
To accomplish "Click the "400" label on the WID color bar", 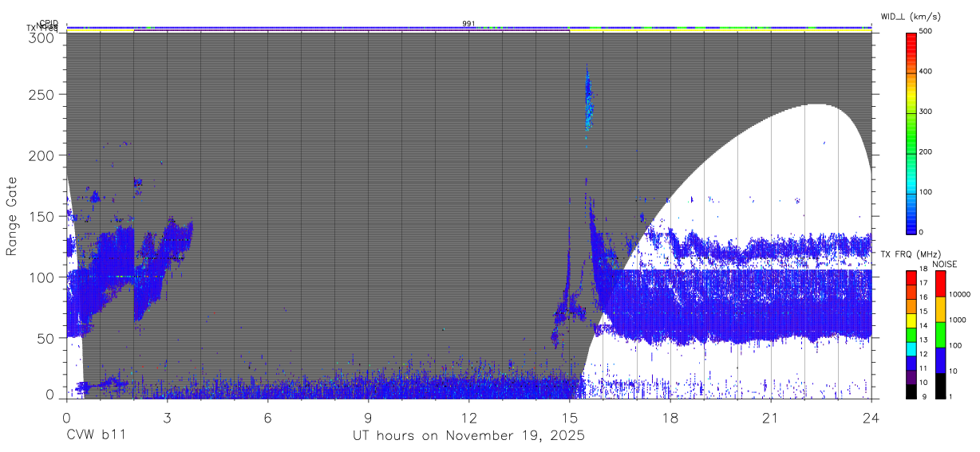I will pos(926,71).
